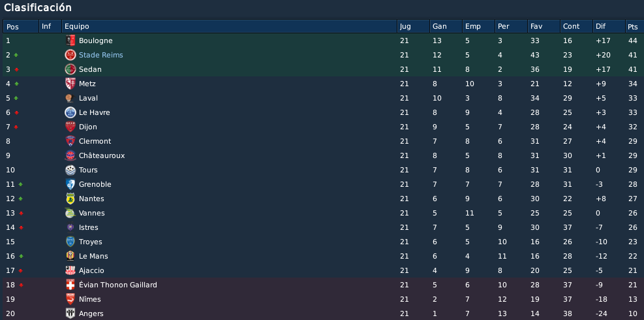The height and width of the screenshot is (320, 644).
Task: Click the Nantes yellow crest icon
Action: tap(70, 199)
